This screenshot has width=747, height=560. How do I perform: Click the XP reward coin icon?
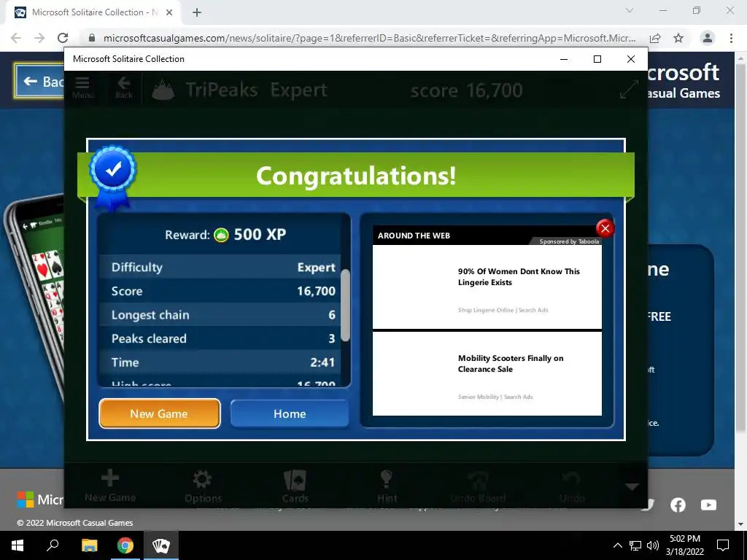tap(221, 235)
